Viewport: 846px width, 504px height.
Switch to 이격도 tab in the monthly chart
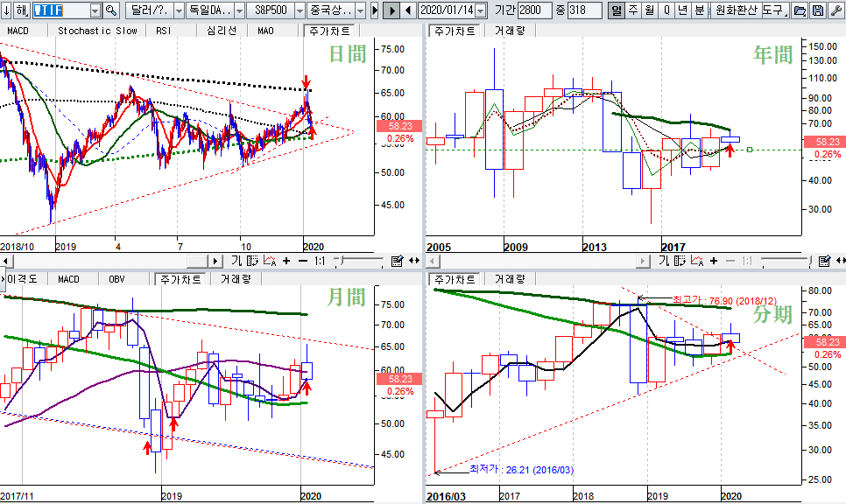[x=22, y=278]
